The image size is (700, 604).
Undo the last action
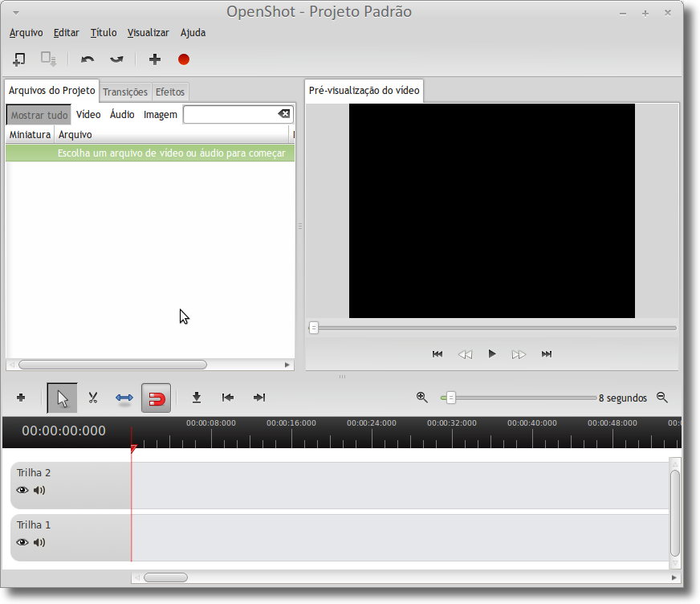[87, 59]
